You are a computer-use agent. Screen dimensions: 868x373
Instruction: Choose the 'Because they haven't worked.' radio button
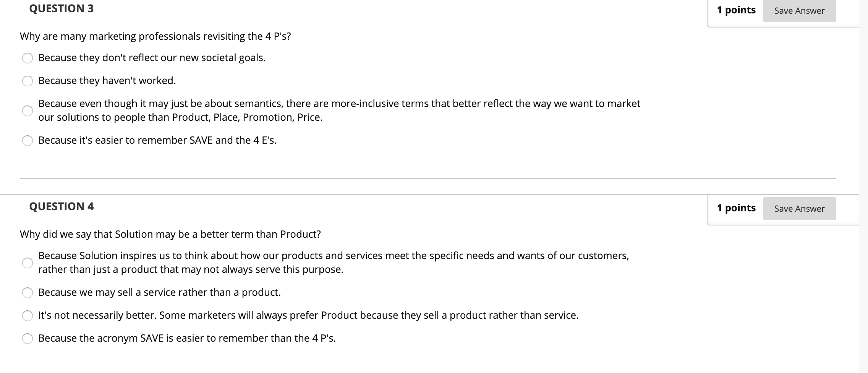27,81
